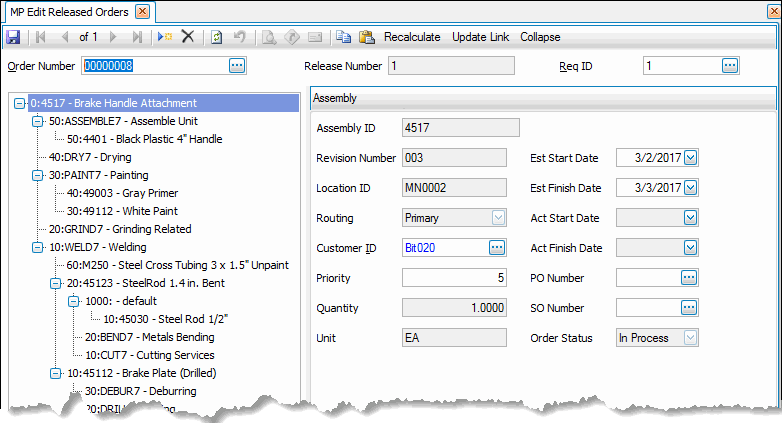Open the Est Start Date dropdown
The width and height of the screenshot is (782, 423).
pos(689,157)
